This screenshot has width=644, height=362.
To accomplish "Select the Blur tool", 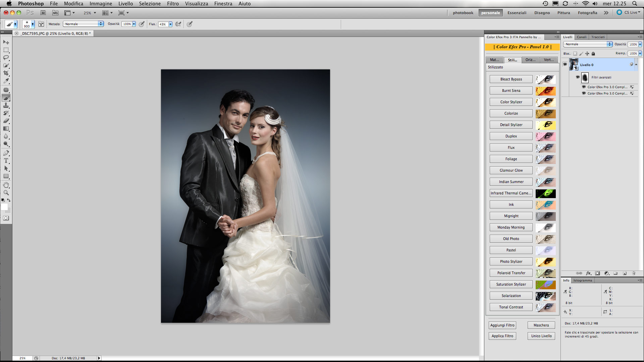I will (x=6, y=136).
